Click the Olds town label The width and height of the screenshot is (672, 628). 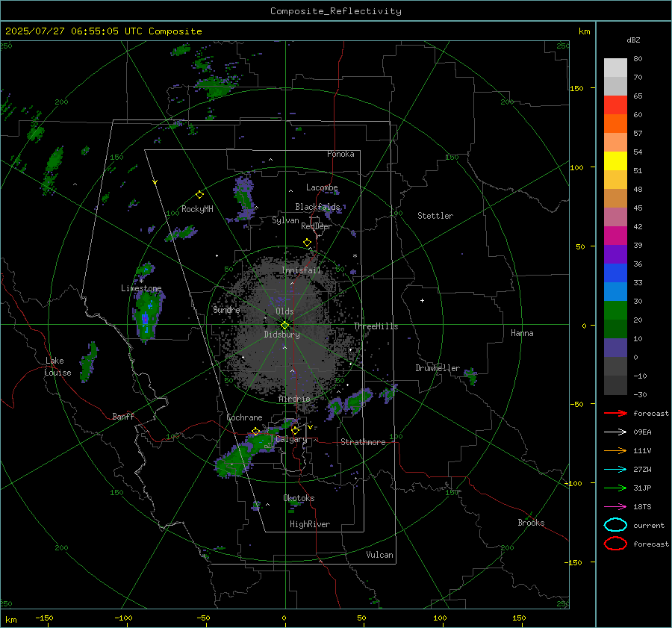click(284, 311)
